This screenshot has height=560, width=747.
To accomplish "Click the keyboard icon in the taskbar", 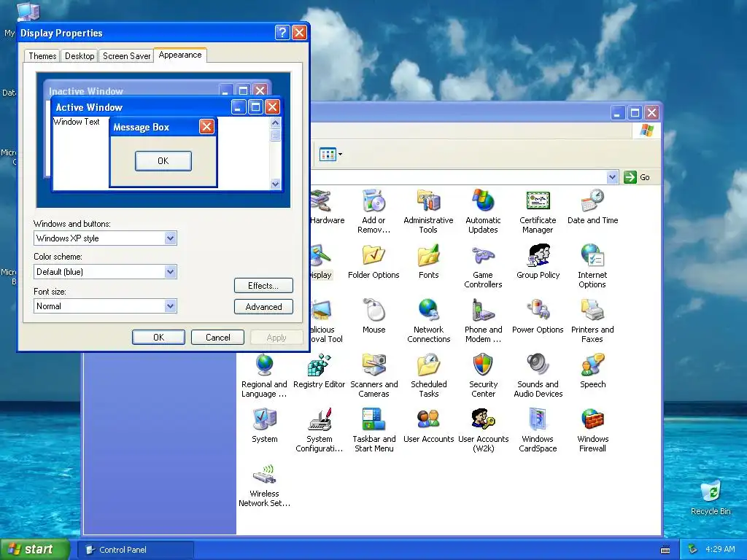I will pyautogui.click(x=665, y=550).
